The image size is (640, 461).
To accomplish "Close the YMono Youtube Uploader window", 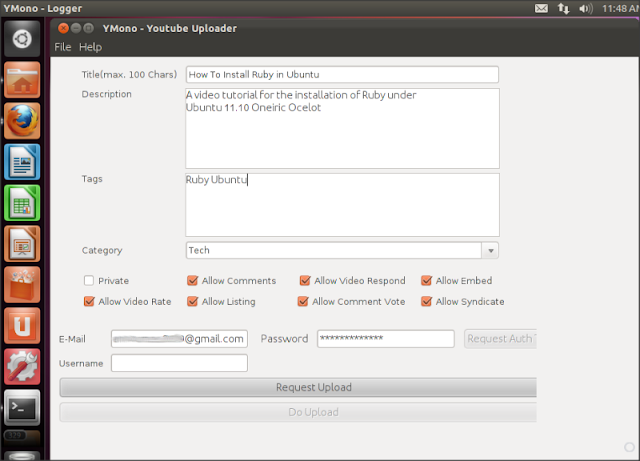I will (x=63, y=28).
